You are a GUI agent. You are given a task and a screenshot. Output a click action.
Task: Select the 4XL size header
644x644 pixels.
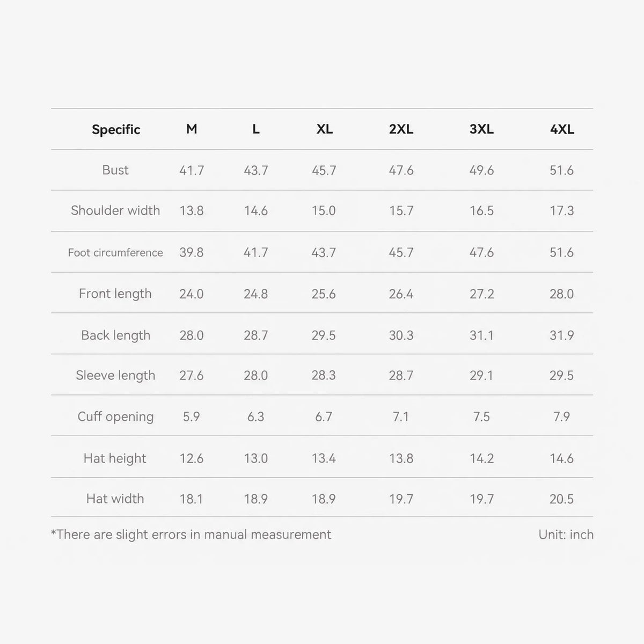click(562, 129)
